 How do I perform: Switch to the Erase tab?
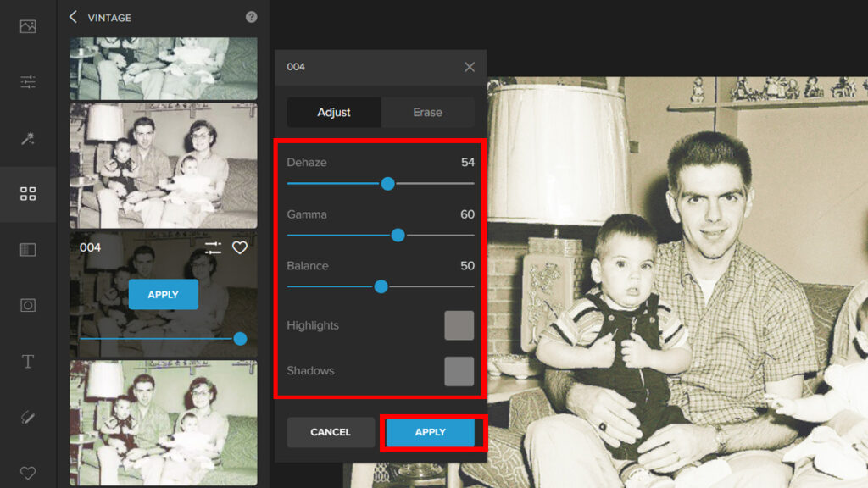point(427,112)
